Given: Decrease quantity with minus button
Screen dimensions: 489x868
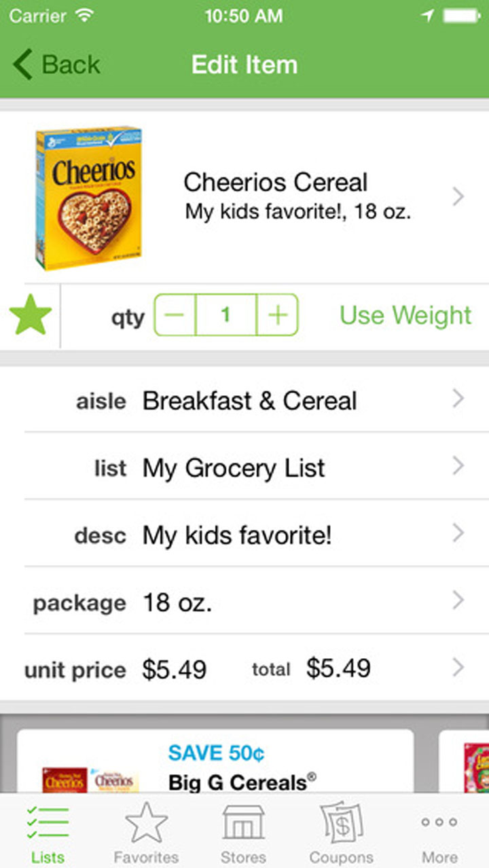Looking at the screenshot, I should coord(175,315).
